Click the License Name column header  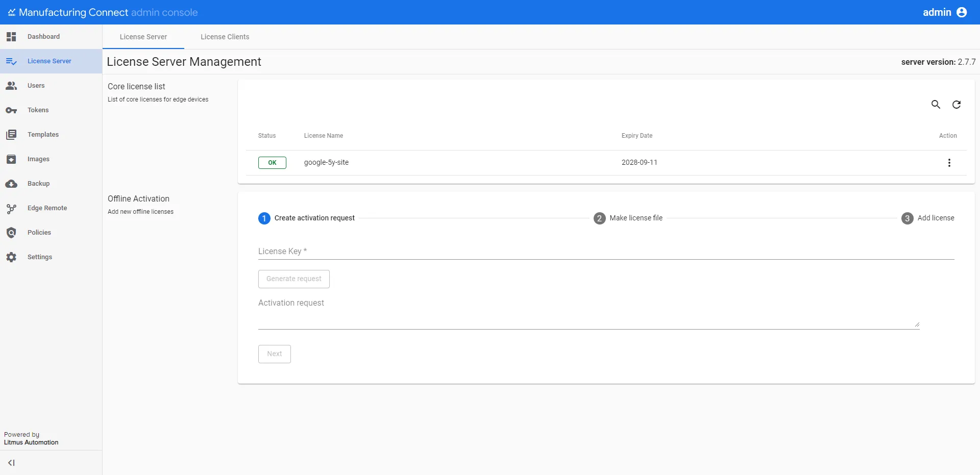click(x=324, y=136)
